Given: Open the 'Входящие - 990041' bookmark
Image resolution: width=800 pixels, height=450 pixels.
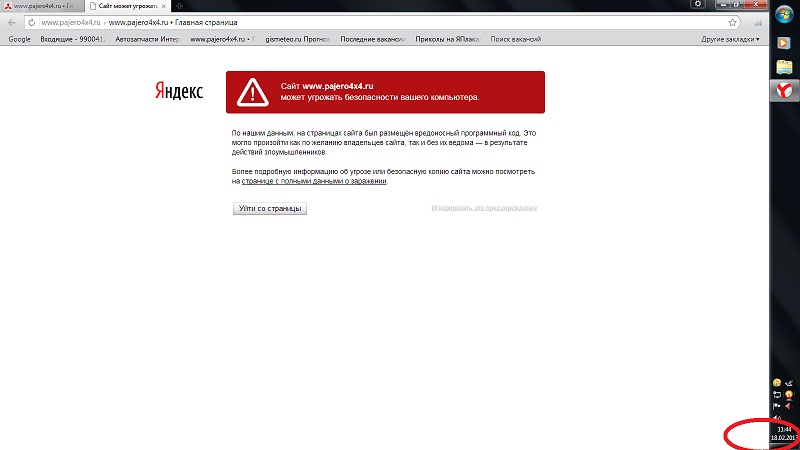Looking at the screenshot, I should [x=72, y=39].
